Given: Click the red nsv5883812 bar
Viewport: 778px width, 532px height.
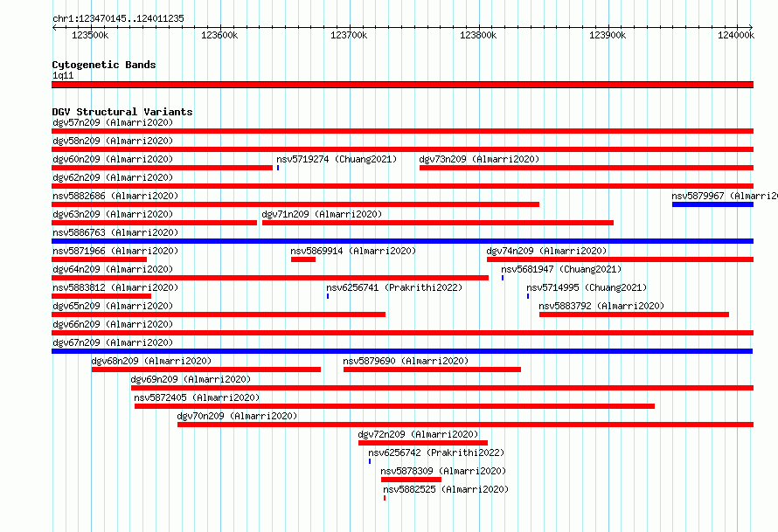Looking at the screenshot, I should pos(101,296).
